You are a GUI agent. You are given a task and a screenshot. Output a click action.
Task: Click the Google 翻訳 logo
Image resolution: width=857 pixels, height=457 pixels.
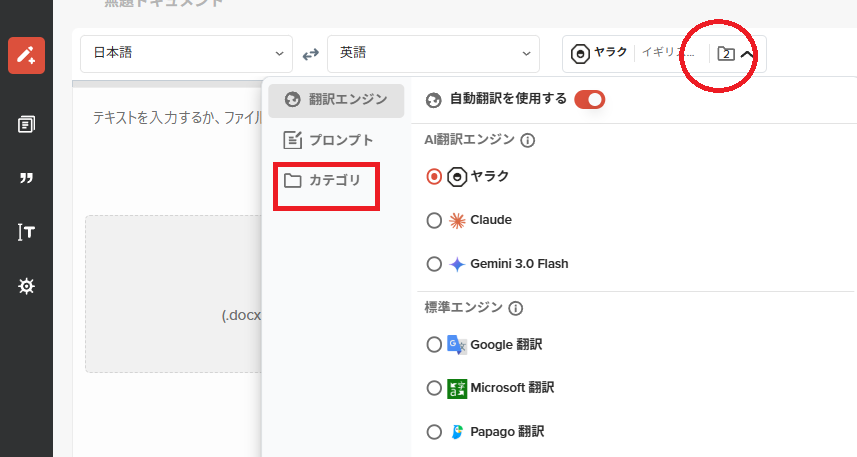pyautogui.click(x=457, y=345)
